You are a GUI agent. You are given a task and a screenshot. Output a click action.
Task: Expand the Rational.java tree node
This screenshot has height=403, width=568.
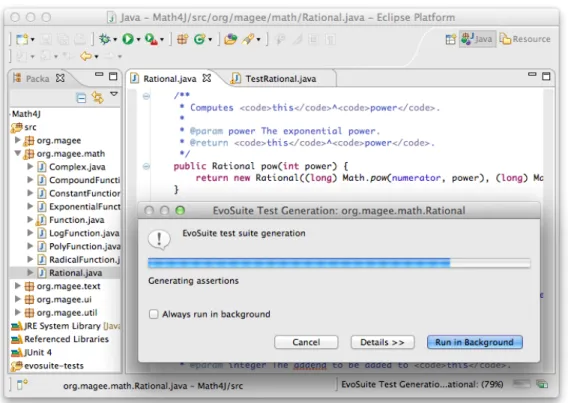coord(30,272)
